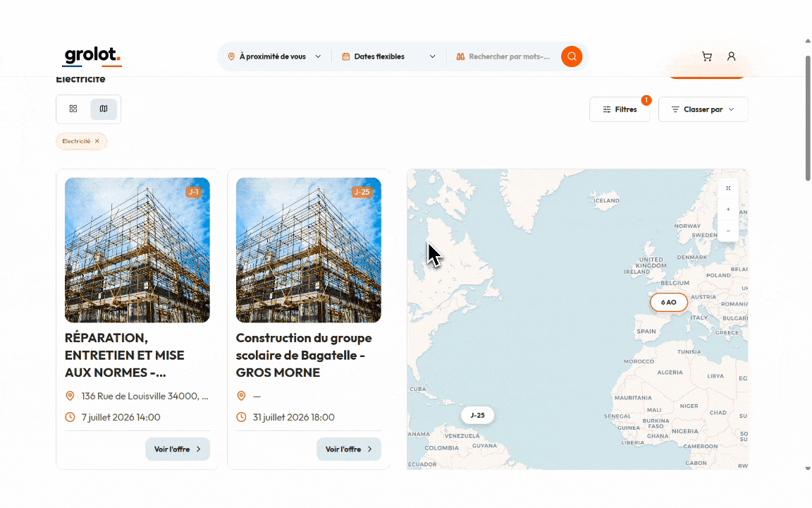Switch to grid view layout
The width and height of the screenshot is (812, 508).
click(x=73, y=109)
